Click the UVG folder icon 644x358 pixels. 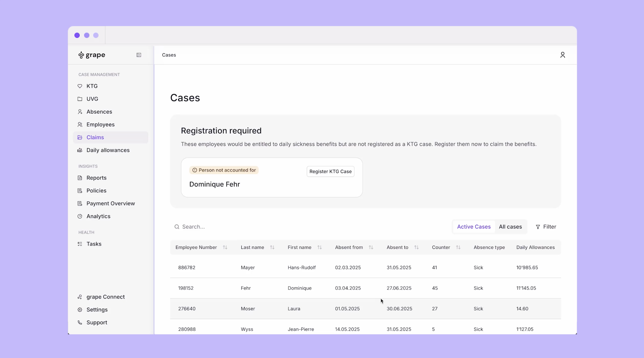pos(80,99)
